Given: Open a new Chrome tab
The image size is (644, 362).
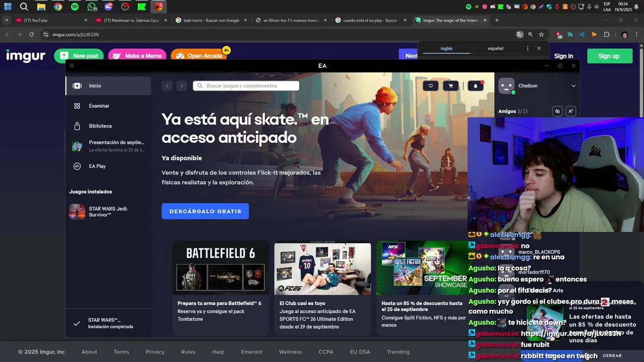Looking at the screenshot, I should click(497, 21).
